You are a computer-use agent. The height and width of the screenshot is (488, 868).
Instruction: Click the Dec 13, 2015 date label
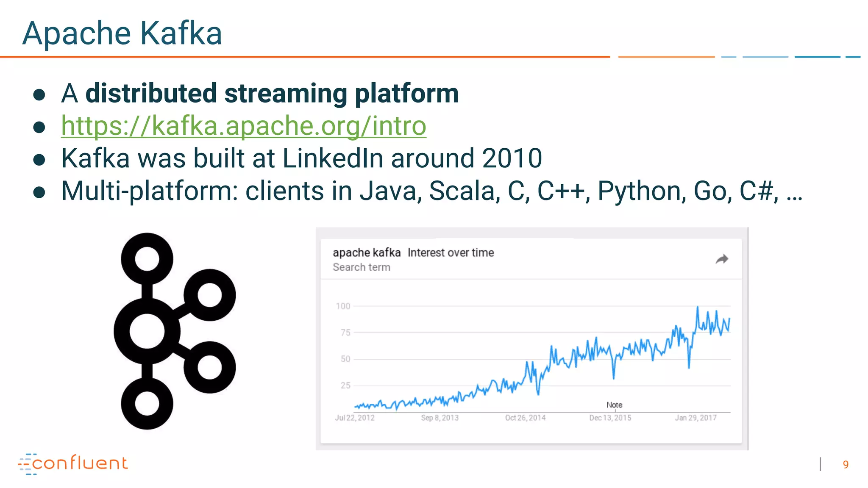[x=610, y=418]
